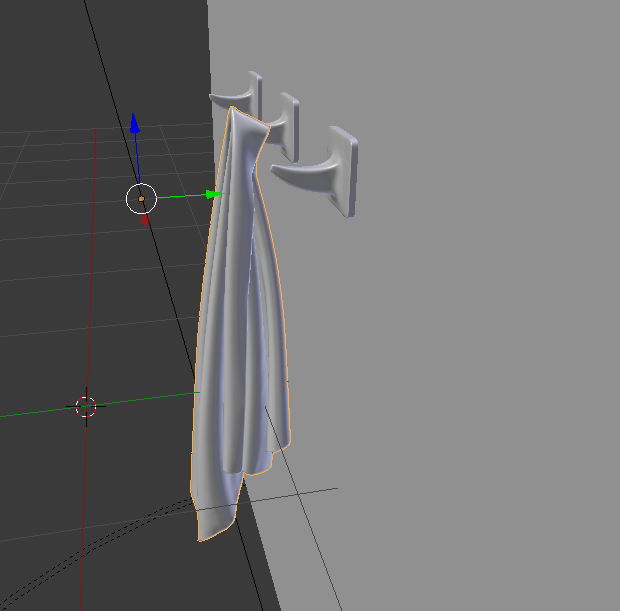This screenshot has width=620, height=611.
Task: Click the top of the towel at the hook
Action: [238, 112]
